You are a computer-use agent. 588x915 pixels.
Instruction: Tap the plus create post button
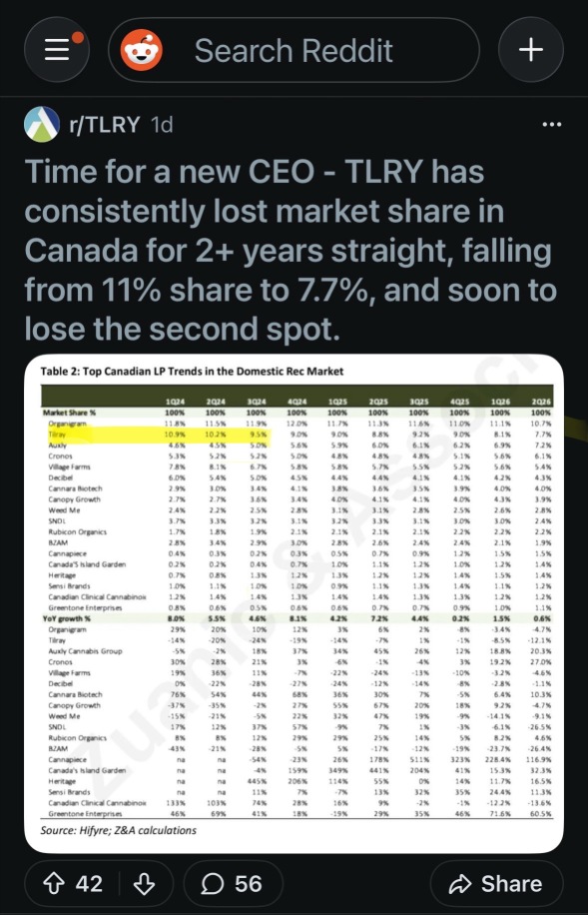click(x=531, y=50)
